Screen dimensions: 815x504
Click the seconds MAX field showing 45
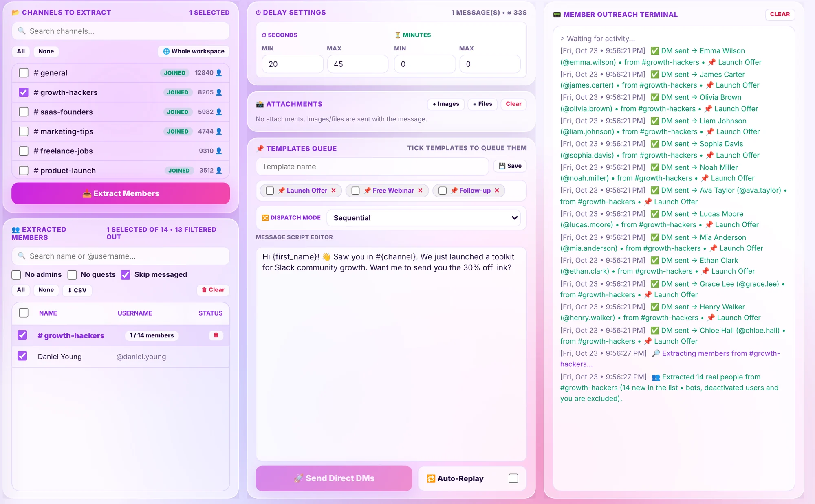click(x=358, y=64)
